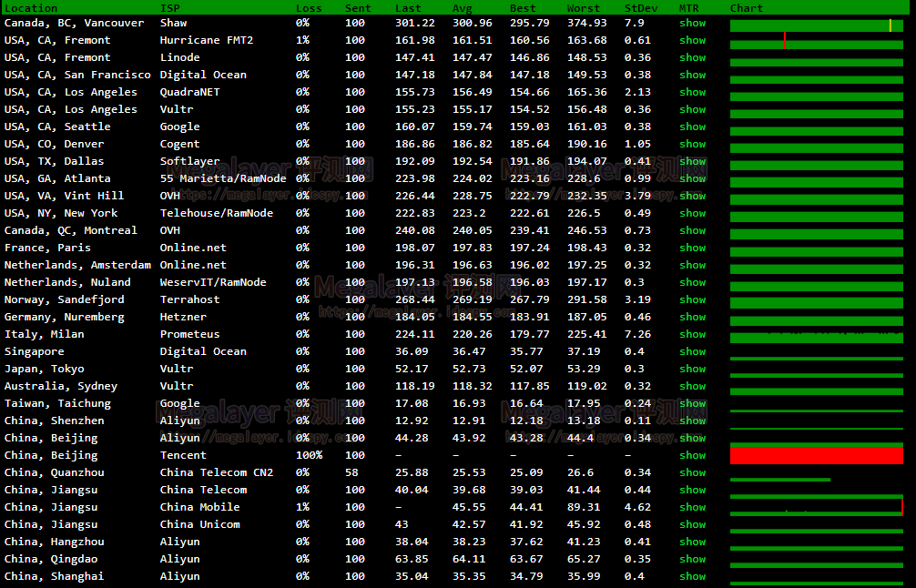
Task: Click the 100% loss value for Tencent
Action: point(309,455)
